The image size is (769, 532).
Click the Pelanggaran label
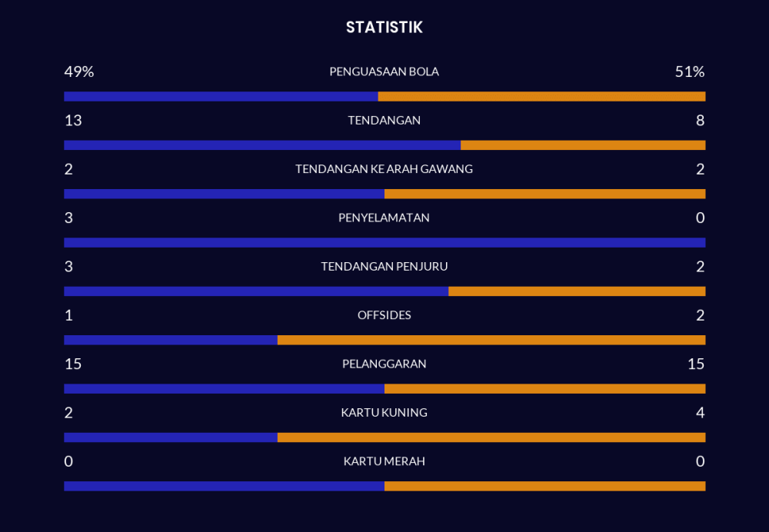pyautogui.click(x=384, y=364)
